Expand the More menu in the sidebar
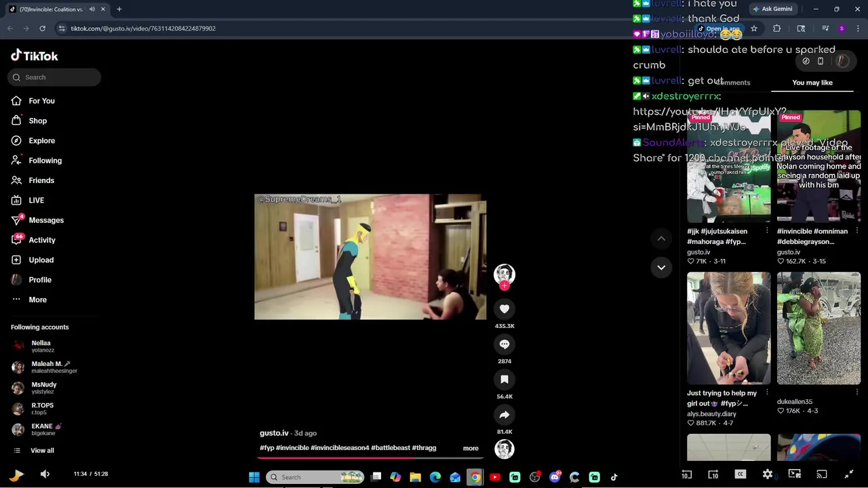Screen dimensions: 868x488 click(x=28, y=300)
